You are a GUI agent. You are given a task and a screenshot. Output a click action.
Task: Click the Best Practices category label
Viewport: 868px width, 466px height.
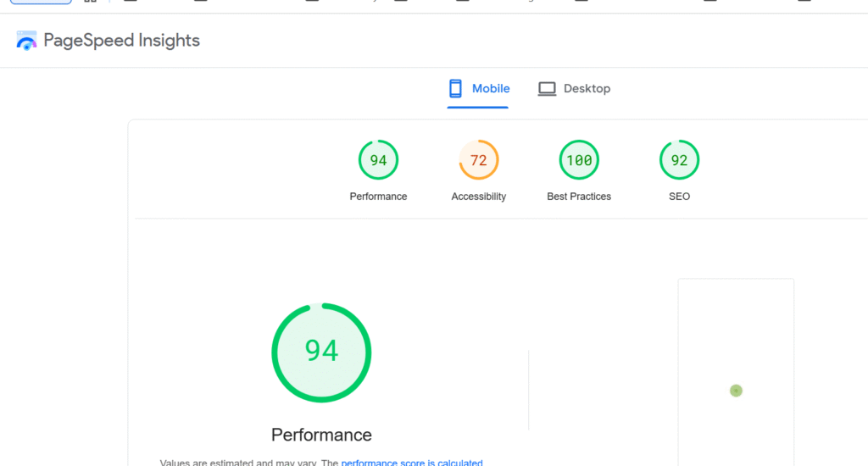point(579,197)
